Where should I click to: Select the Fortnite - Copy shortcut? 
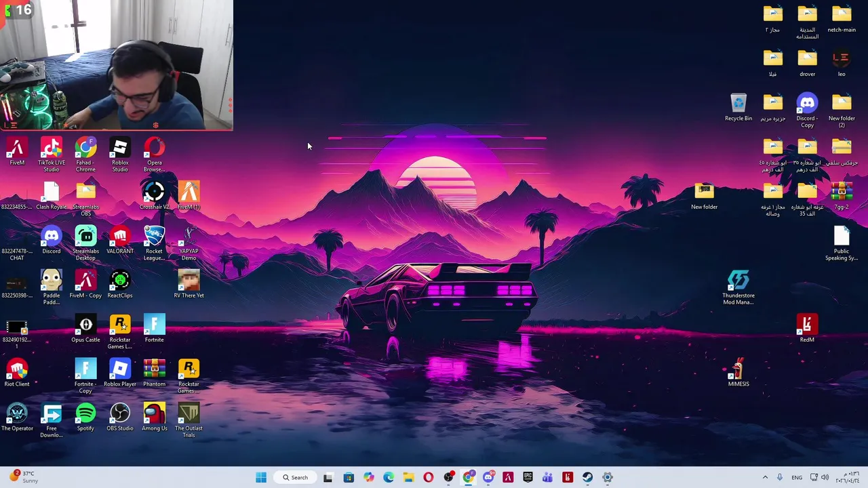click(x=85, y=376)
